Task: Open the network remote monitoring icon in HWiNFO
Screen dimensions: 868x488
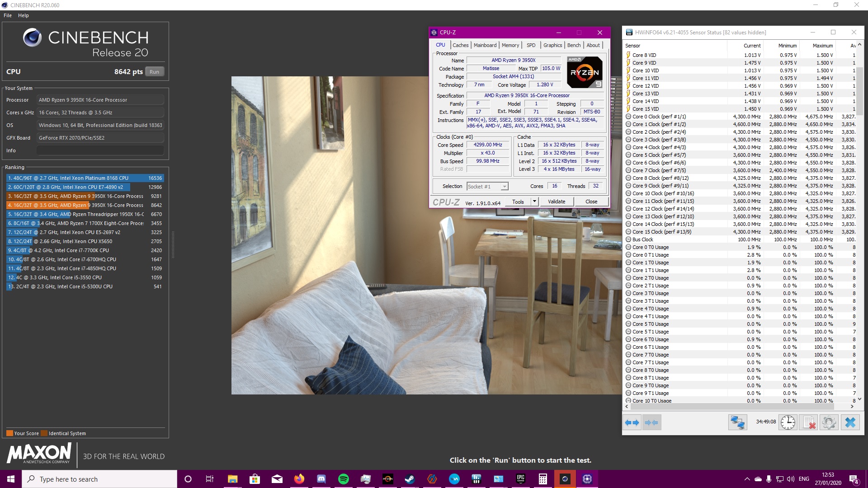Action: (737, 422)
